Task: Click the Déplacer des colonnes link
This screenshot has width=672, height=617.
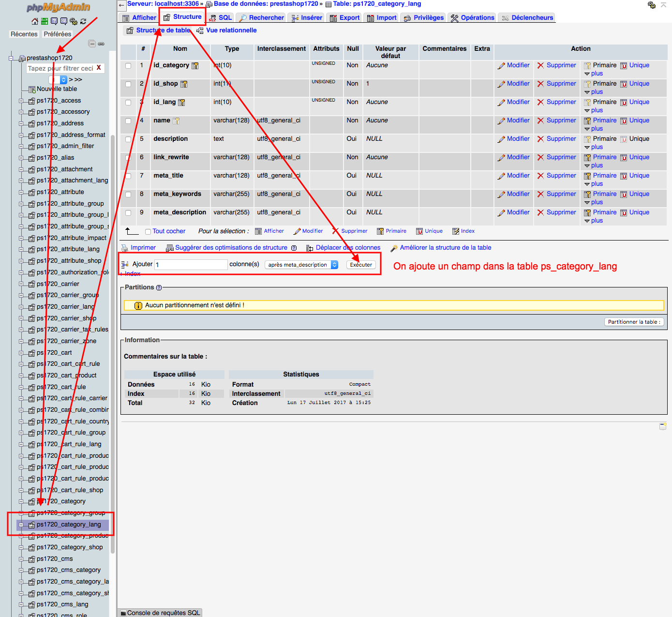Action: pos(347,248)
